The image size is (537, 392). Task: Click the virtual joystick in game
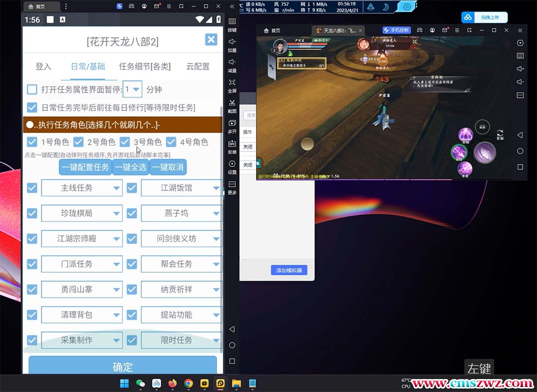tap(307, 144)
